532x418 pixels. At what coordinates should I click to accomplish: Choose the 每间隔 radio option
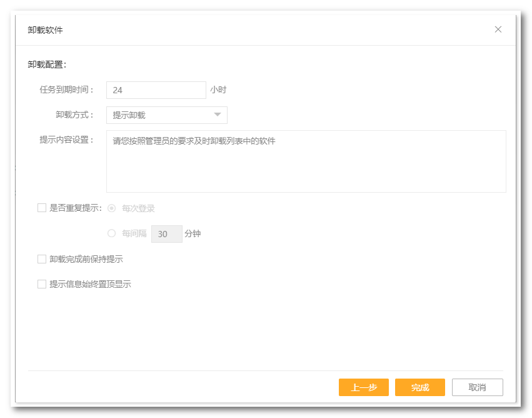pyautogui.click(x=112, y=233)
